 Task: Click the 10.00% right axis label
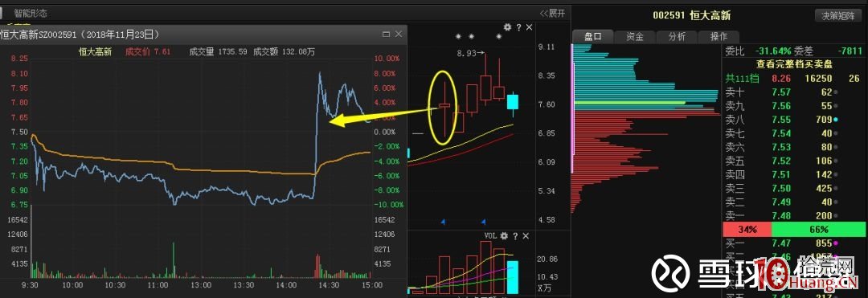click(x=387, y=59)
